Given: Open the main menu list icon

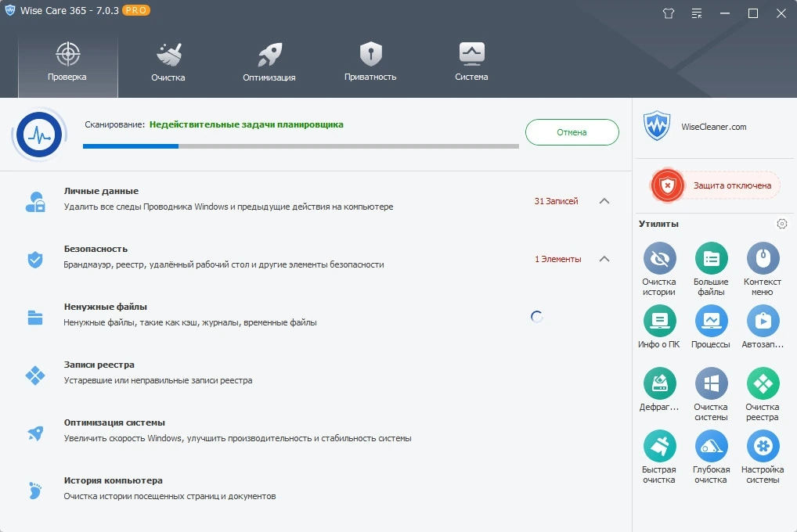Looking at the screenshot, I should pos(696,13).
